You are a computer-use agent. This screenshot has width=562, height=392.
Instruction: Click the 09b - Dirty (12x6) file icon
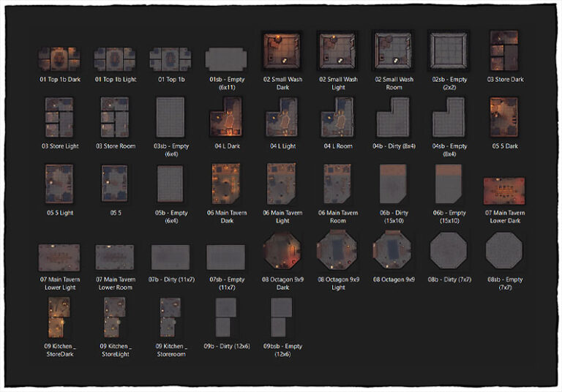tap(226, 317)
